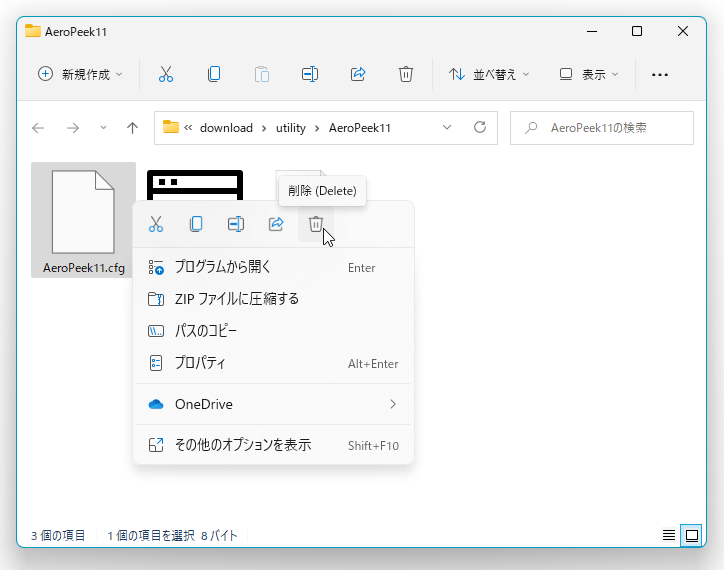
Task: Open the 新規作成 (New) dropdown
Action: point(80,74)
